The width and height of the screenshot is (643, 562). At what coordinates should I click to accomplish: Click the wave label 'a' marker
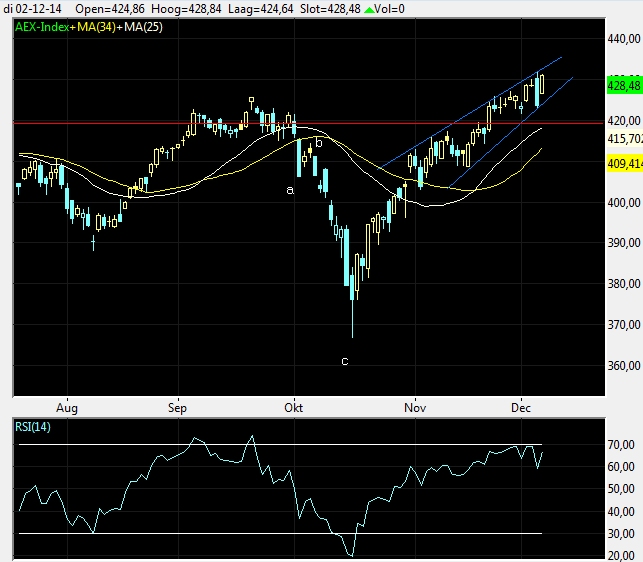(x=291, y=189)
